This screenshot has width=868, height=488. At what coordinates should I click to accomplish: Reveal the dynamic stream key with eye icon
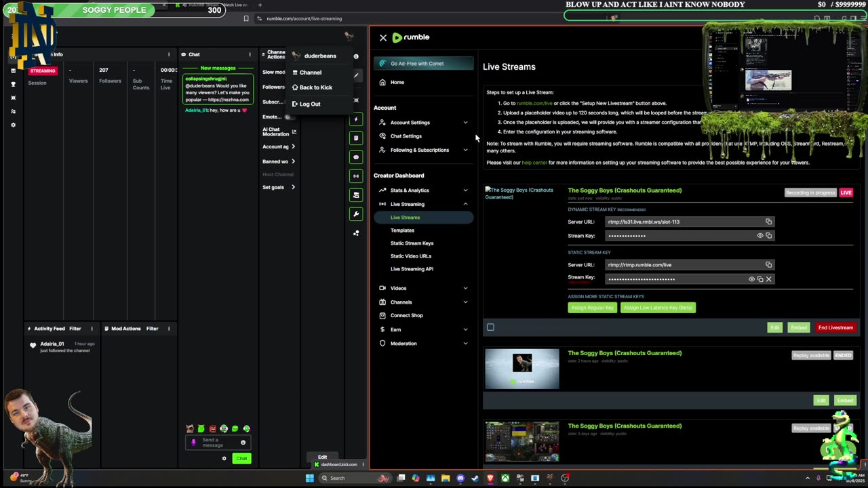759,236
